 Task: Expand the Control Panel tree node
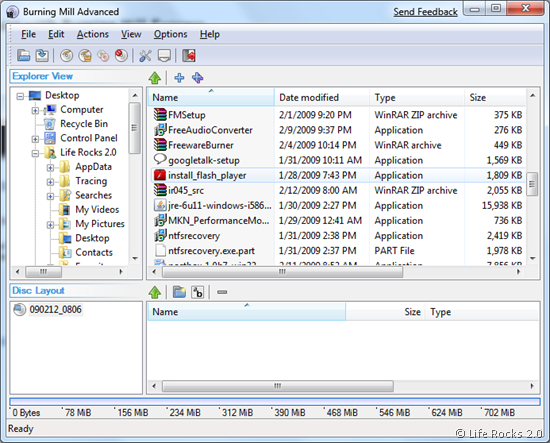[x=35, y=139]
